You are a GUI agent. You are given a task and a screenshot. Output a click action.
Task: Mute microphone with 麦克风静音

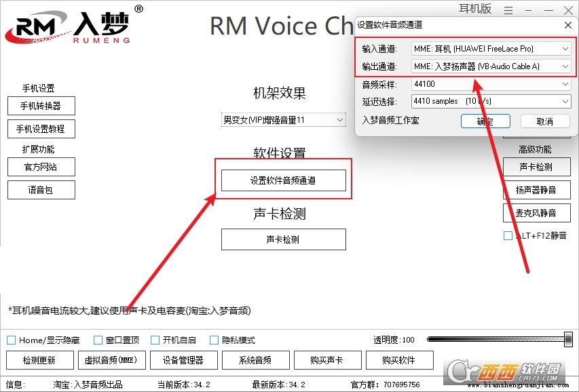[536, 213]
